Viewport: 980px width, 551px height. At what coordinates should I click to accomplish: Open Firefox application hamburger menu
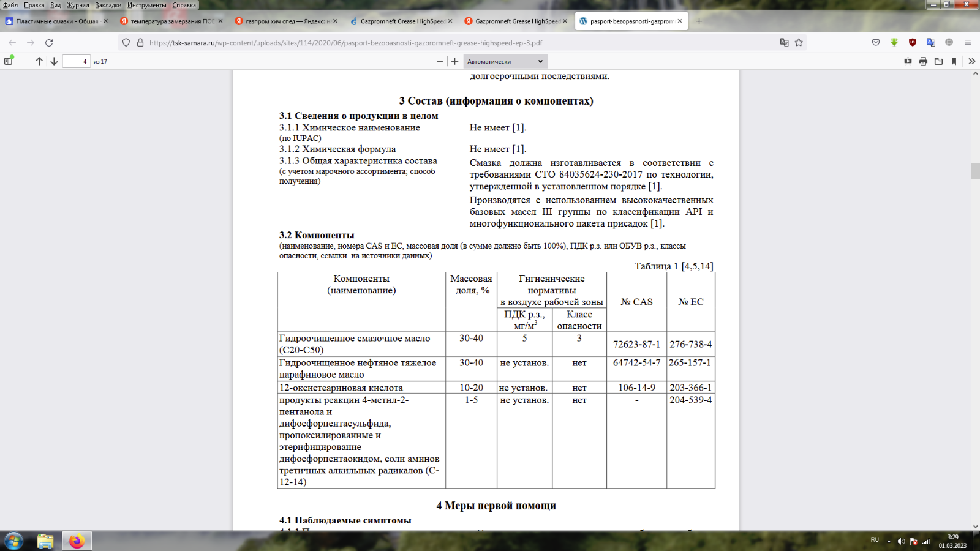point(968,43)
